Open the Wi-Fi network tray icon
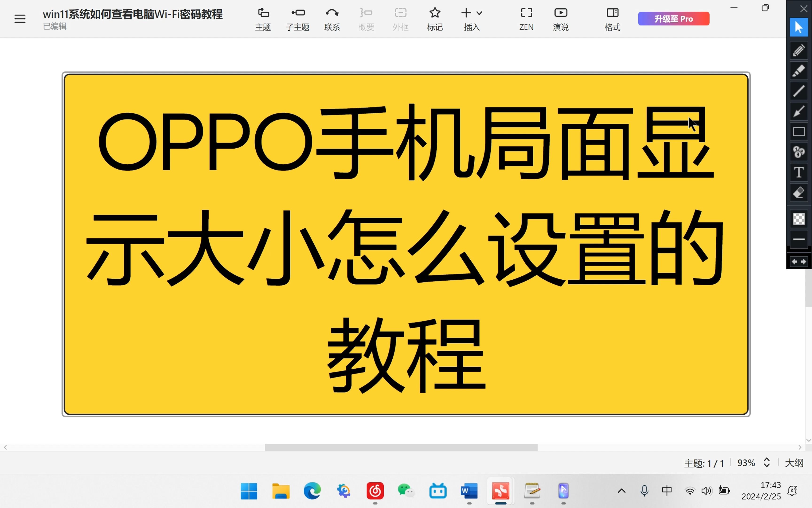 690,491
